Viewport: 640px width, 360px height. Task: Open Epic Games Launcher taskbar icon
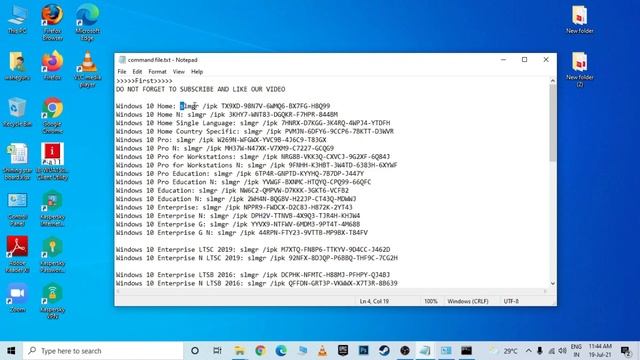tap(343, 351)
